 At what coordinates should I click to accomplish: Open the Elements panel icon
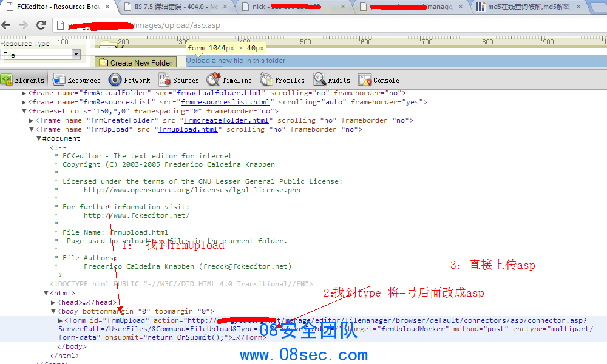coord(7,79)
